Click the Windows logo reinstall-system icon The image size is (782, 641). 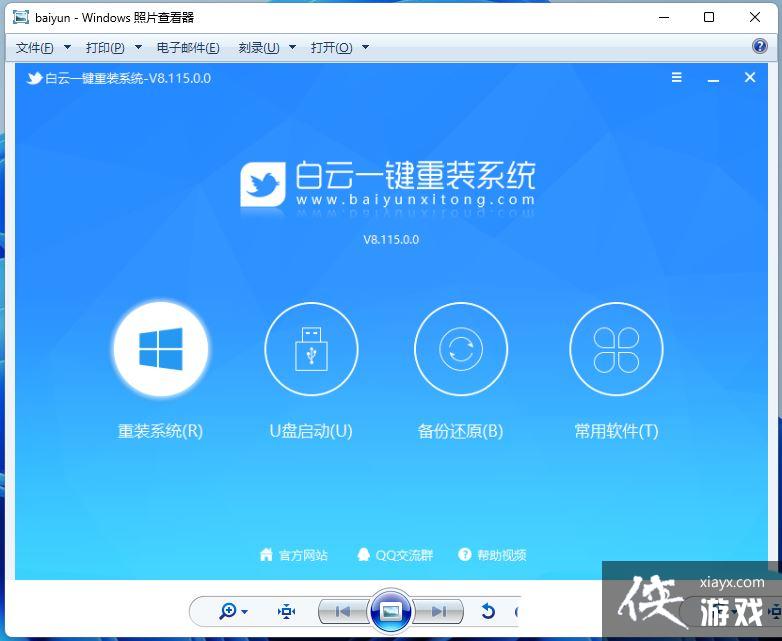[161, 349]
